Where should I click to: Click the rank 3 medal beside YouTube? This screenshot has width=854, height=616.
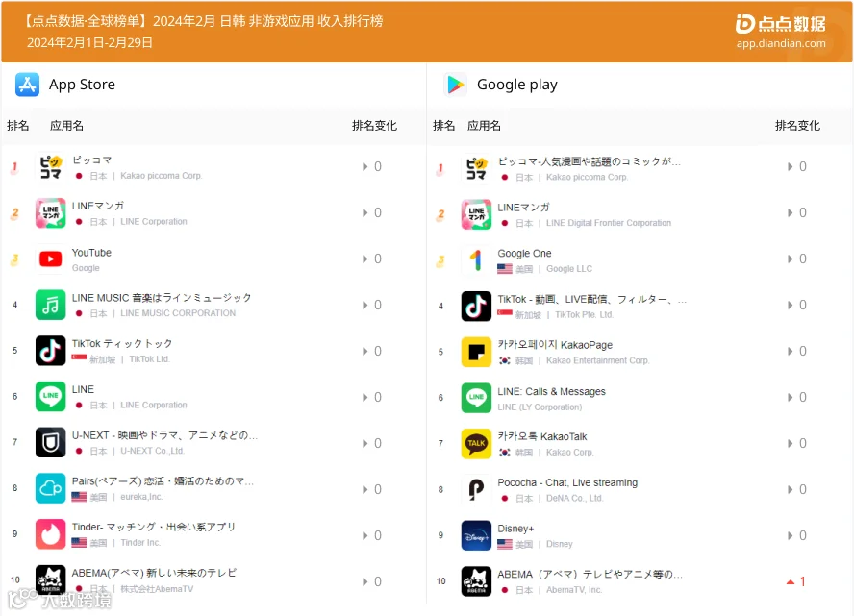(x=14, y=260)
